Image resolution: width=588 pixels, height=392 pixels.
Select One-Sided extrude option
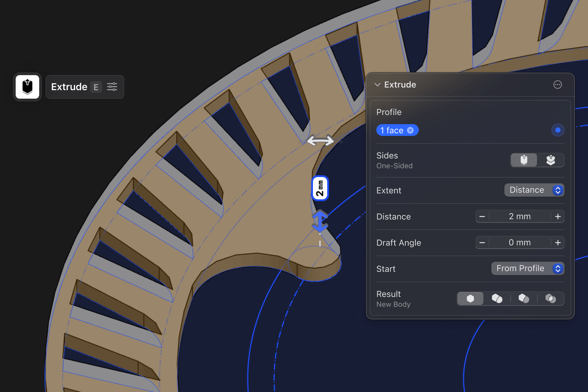[524, 160]
